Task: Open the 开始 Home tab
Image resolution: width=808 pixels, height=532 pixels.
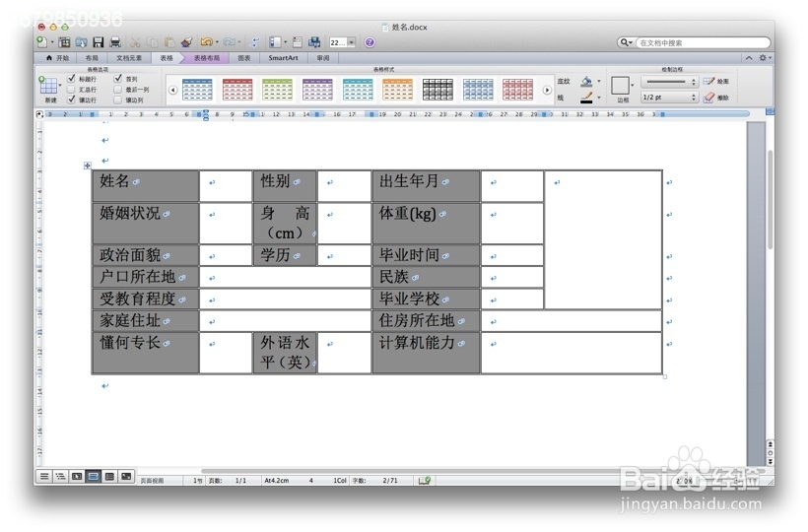Action: coord(58,58)
